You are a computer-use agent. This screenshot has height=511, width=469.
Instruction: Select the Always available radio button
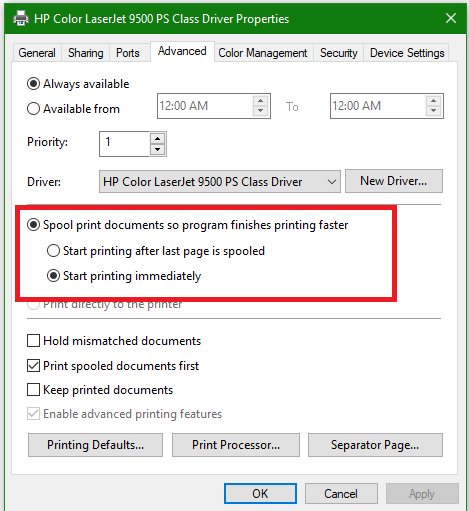click(x=33, y=84)
